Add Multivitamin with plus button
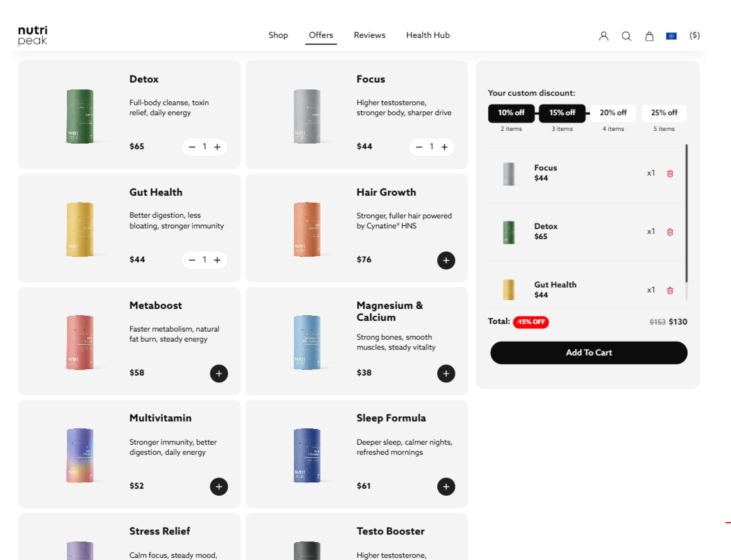Image resolution: width=731 pixels, height=560 pixels. [x=219, y=486]
